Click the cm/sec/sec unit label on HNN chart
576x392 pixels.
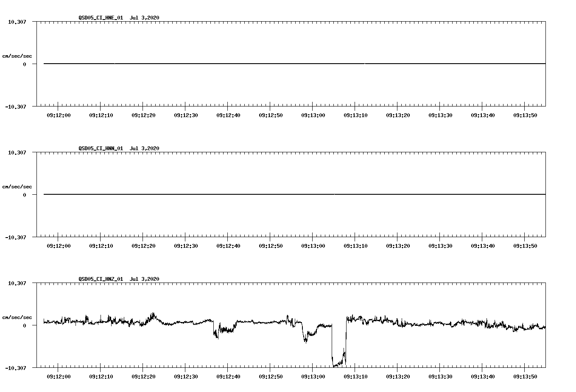click(17, 187)
